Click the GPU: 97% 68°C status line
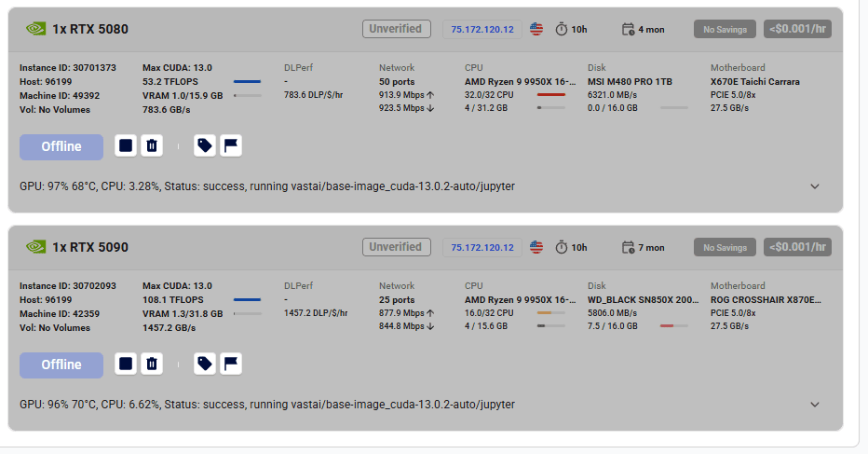 [x=267, y=186]
